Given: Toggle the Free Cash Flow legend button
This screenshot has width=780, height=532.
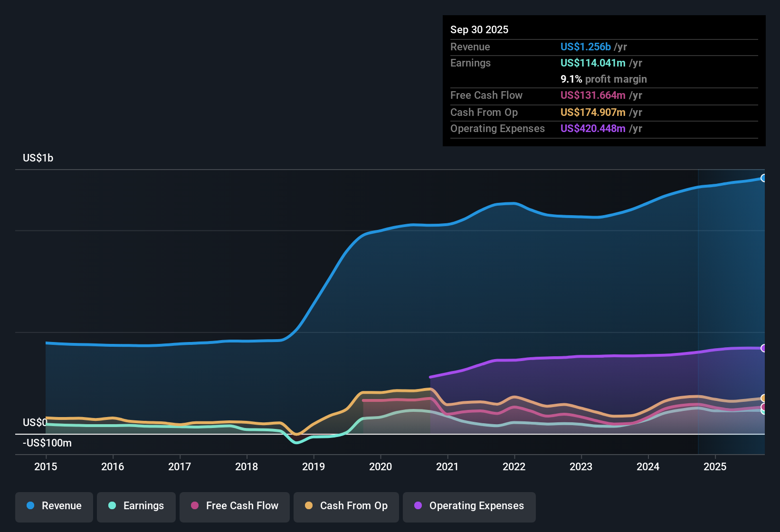Looking at the screenshot, I should point(235,507).
